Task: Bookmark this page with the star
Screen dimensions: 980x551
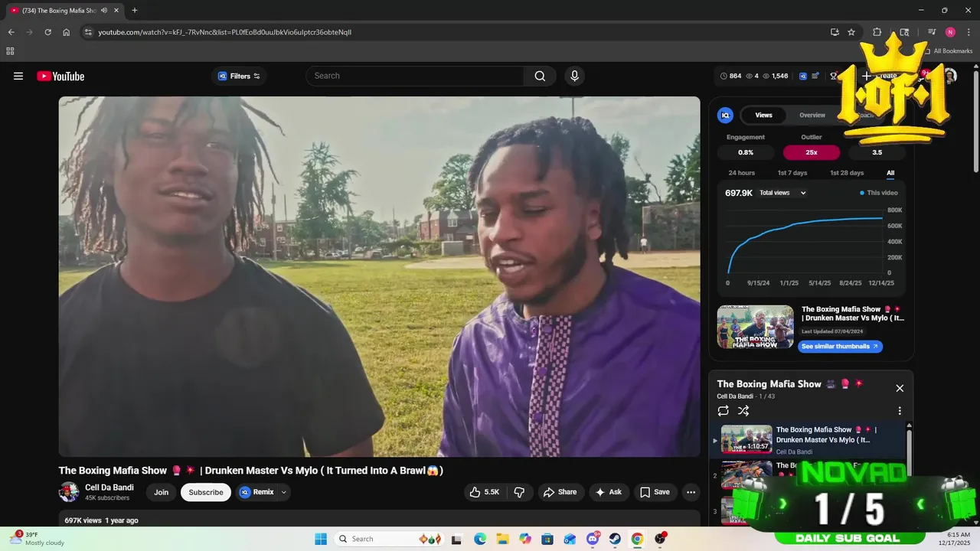Action: click(x=851, y=32)
